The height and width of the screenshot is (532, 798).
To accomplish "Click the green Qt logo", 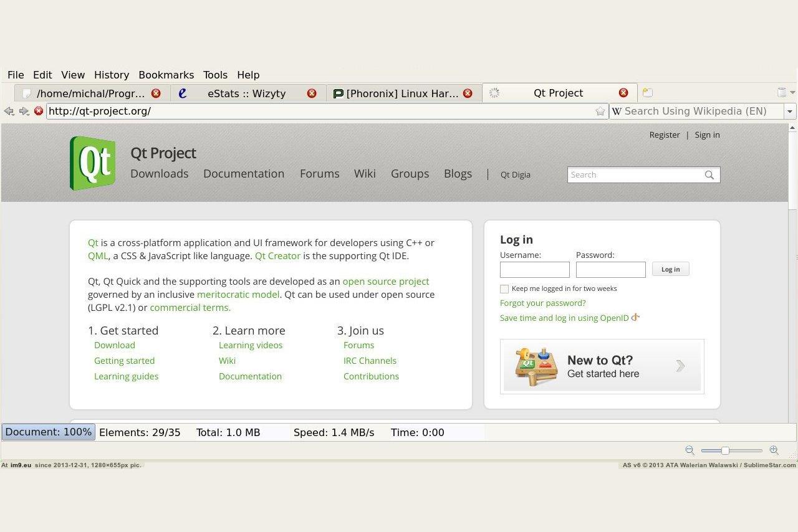I will pyautogui.click(x=92, y=163).
